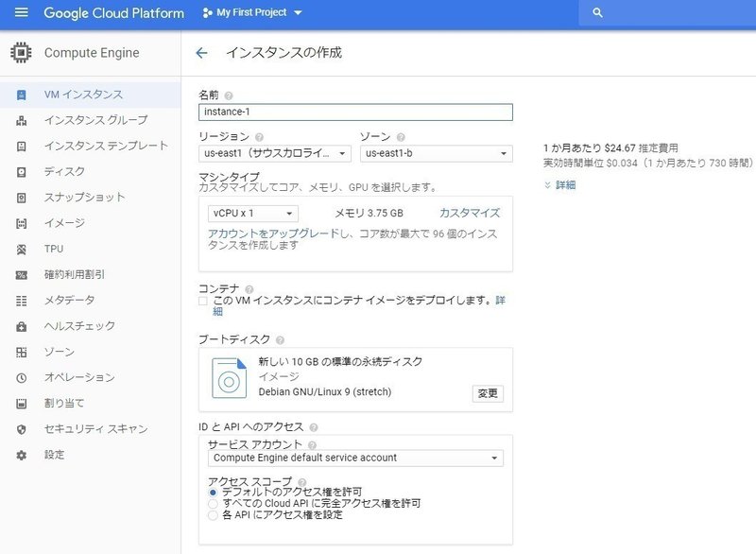Click the メタデータ list icon

coord(21,301)
